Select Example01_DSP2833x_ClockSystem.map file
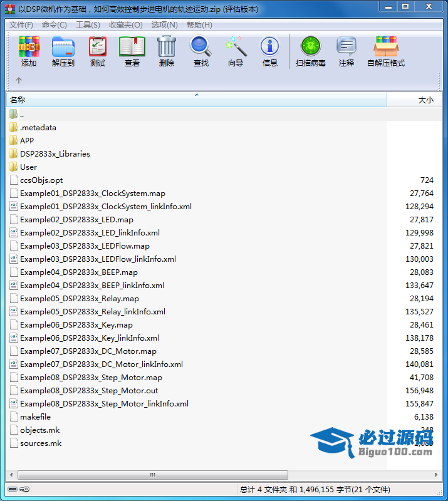448x501 pixels. point(92,194)
